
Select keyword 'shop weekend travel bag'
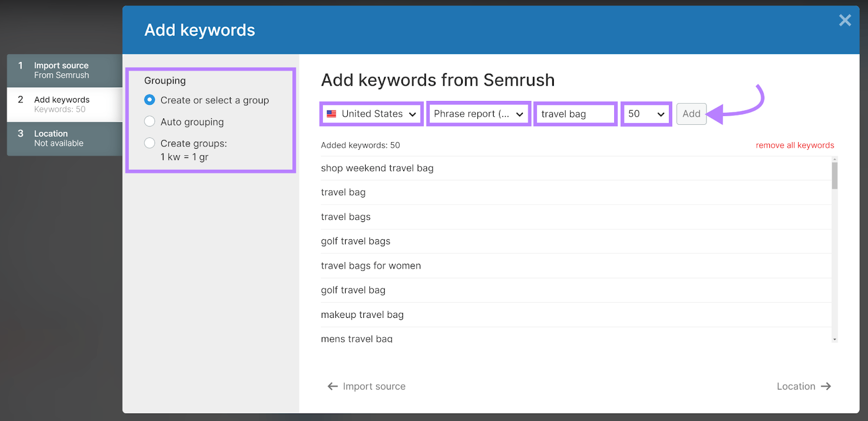(x=576, y=168)
